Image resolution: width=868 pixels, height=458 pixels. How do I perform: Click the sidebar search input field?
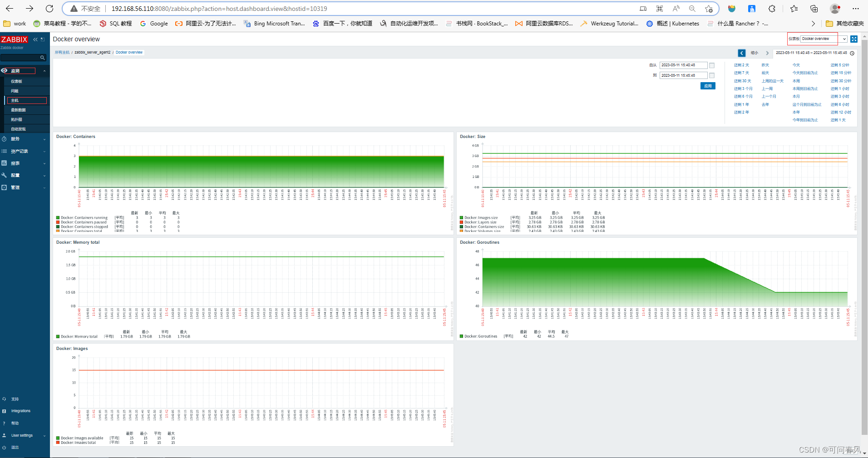(20, 58)
